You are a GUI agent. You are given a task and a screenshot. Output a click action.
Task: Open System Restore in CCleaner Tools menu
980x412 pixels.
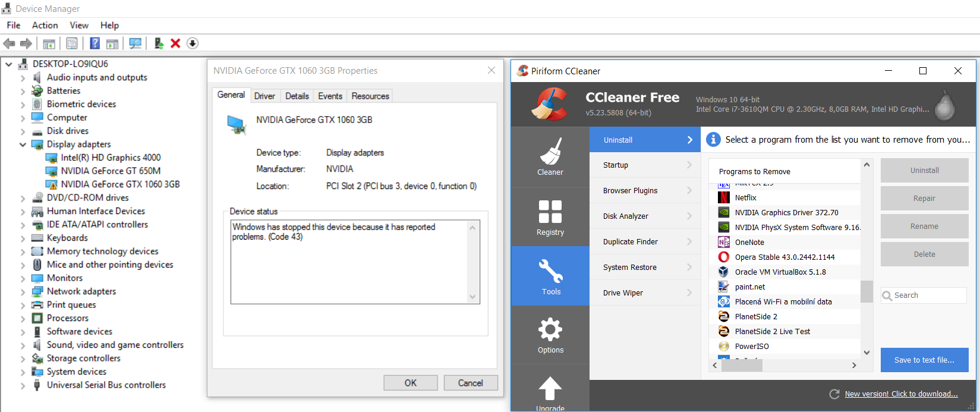[645, 268]
